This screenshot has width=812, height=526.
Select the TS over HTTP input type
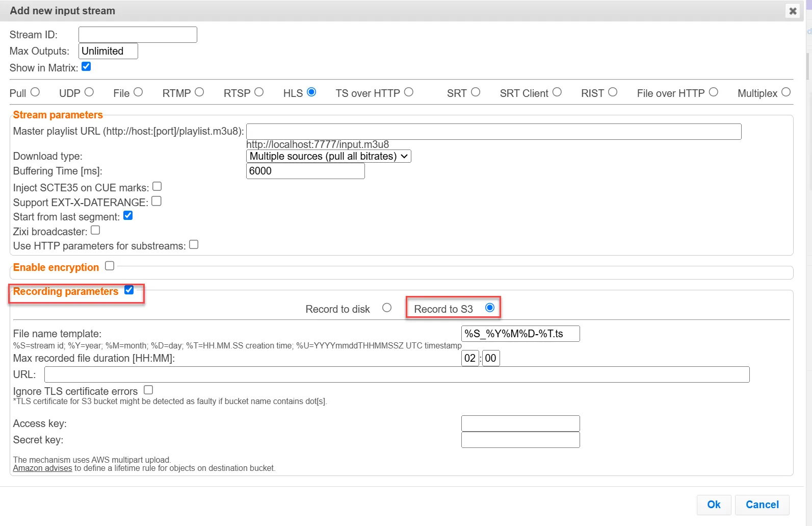pyautogui.click(x=409, y=92)
